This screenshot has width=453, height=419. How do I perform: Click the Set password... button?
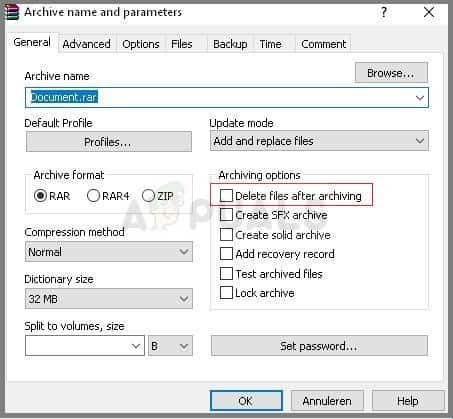[x=319, y=346]
